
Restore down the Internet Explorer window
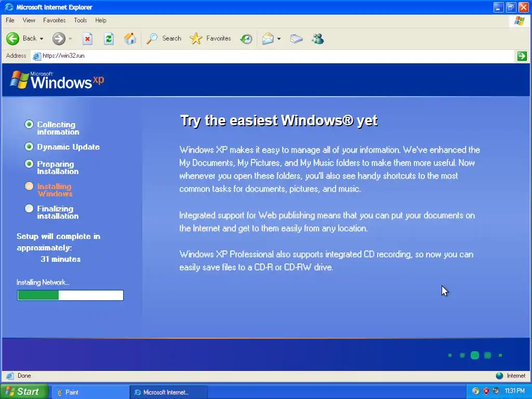coord(511,7)
